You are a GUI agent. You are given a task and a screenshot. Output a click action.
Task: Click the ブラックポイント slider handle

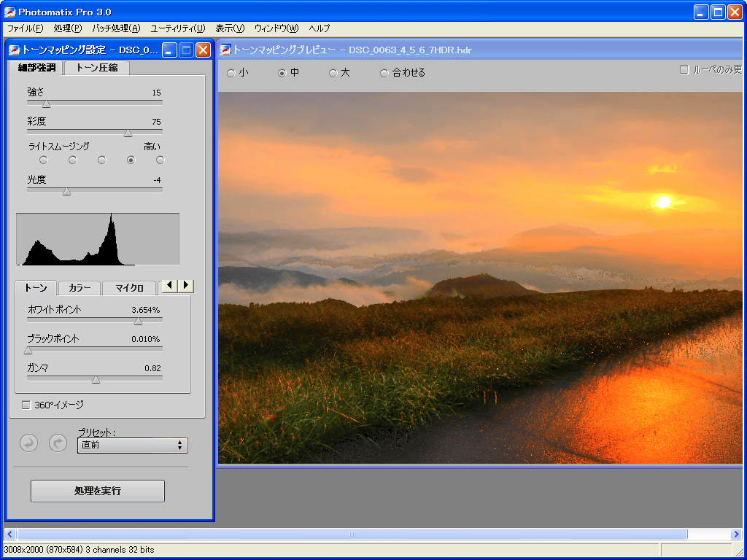[x=28, y=351]
